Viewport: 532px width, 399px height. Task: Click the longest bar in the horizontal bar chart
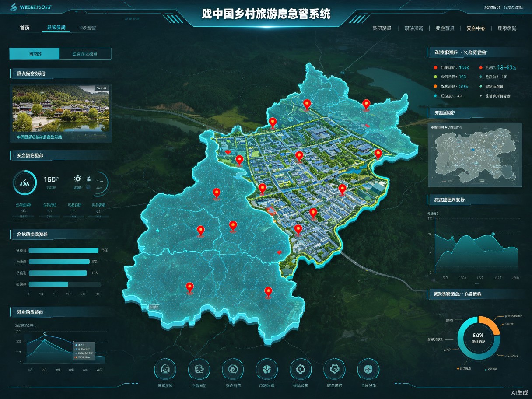(x=63, y=250)
